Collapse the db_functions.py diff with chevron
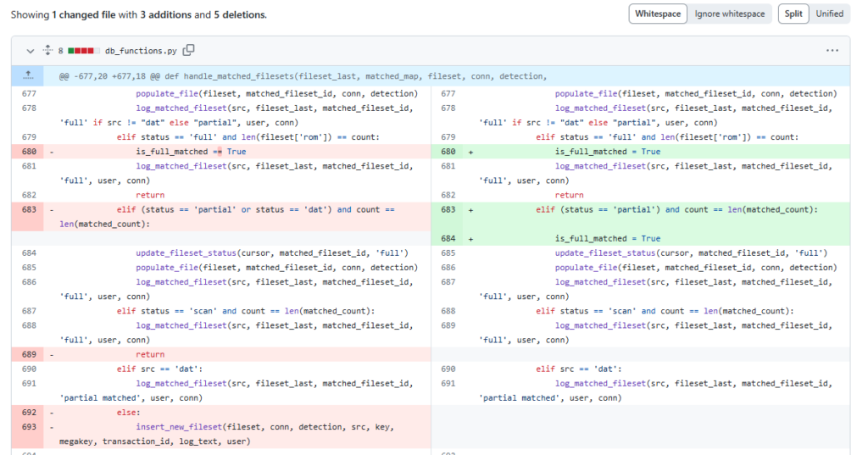This screenshot has height=455, width=868. click(31, 51)
